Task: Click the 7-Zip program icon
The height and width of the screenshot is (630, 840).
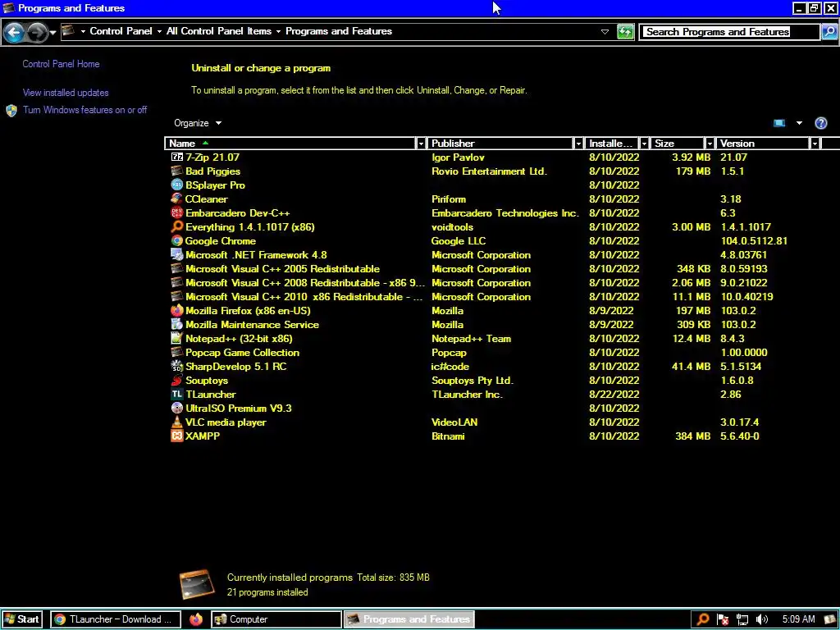Action: point(177,157)
